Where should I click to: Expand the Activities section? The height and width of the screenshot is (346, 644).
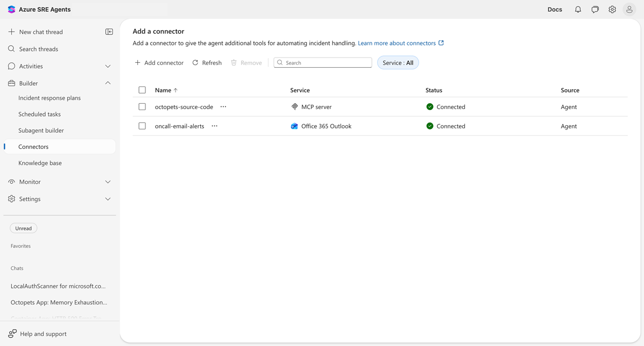coord(108,66)
